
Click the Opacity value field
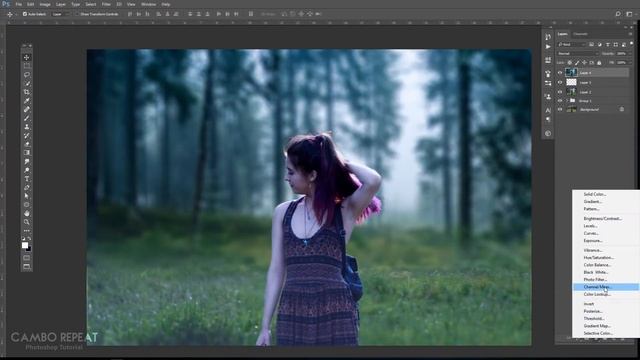[x=621, y=53]
